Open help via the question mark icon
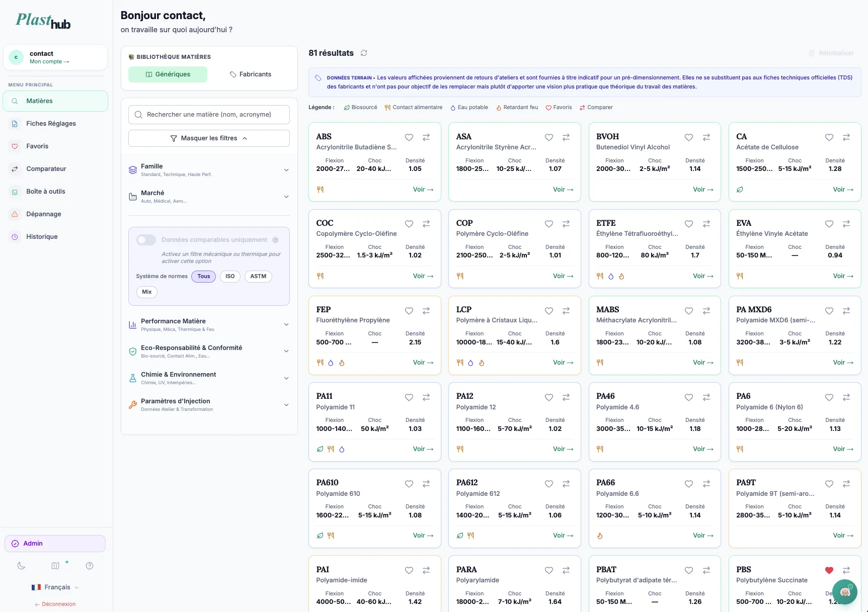868x612 pixels. tap(89, 566)
